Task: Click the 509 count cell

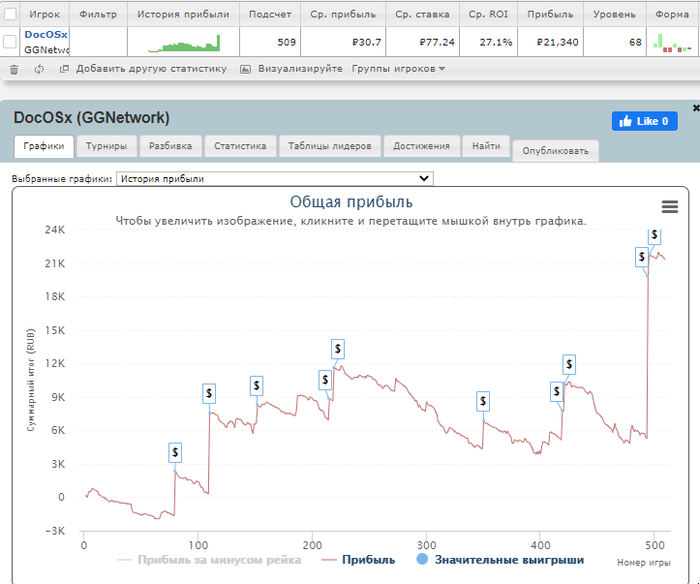Action: click(270, 42)
